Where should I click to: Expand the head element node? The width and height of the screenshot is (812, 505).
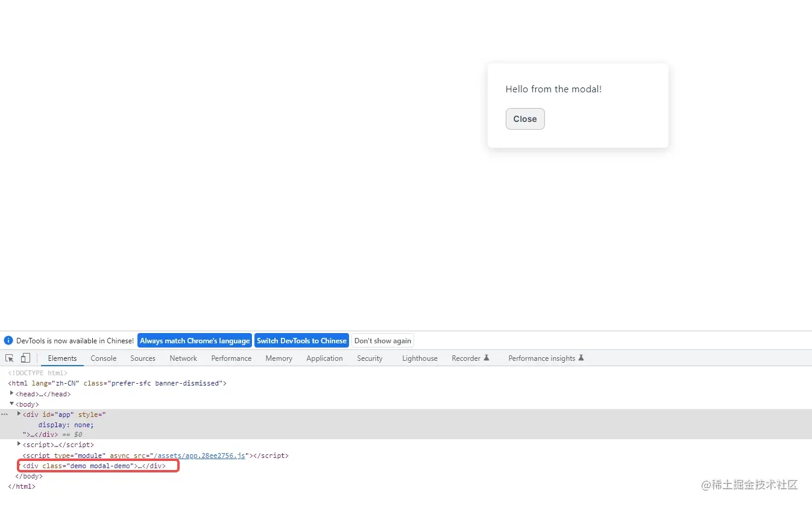coord(11,393)
